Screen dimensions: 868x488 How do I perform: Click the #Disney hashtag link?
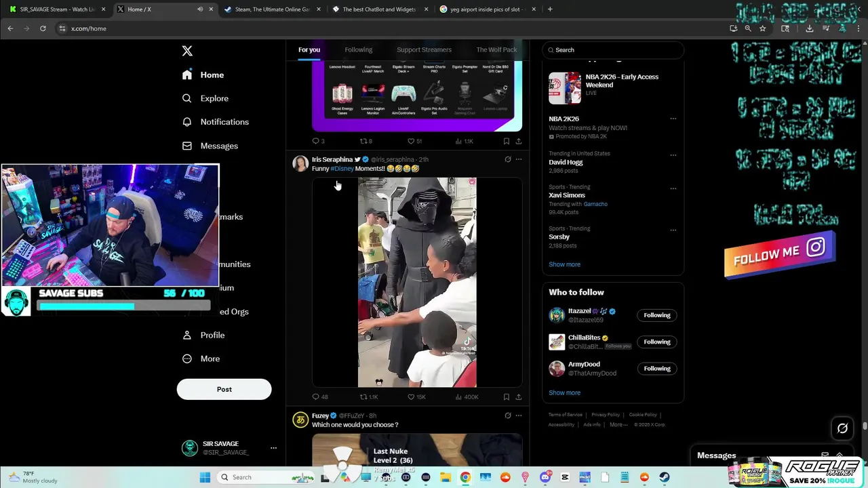(342, 168)
